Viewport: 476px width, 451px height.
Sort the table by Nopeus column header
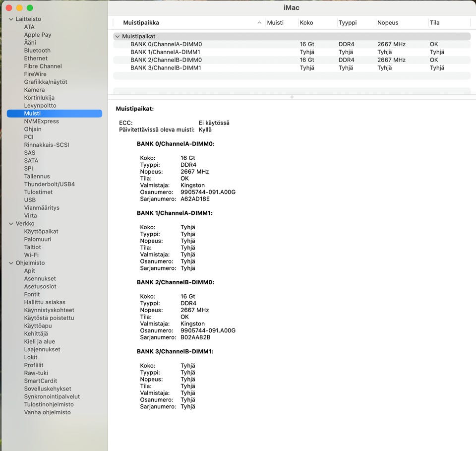[388, 23]
